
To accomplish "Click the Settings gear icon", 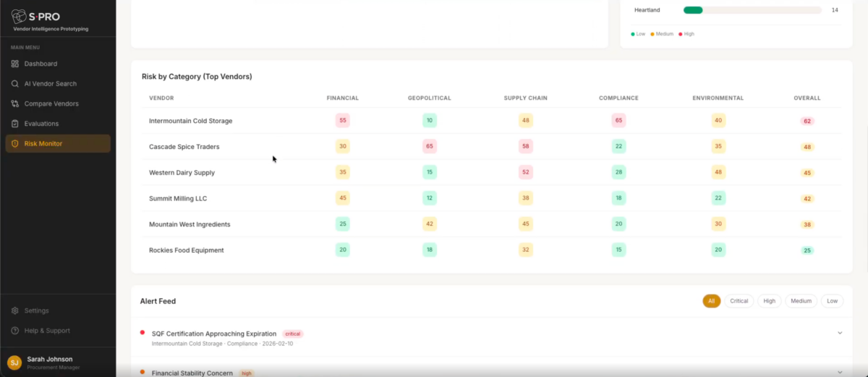I will coord(15,311).
